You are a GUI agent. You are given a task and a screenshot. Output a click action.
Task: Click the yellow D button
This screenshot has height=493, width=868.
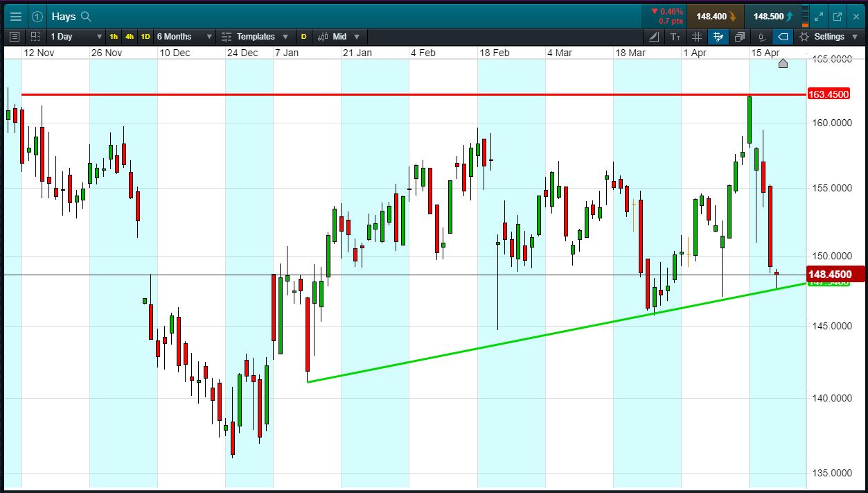tap(303, 36)
